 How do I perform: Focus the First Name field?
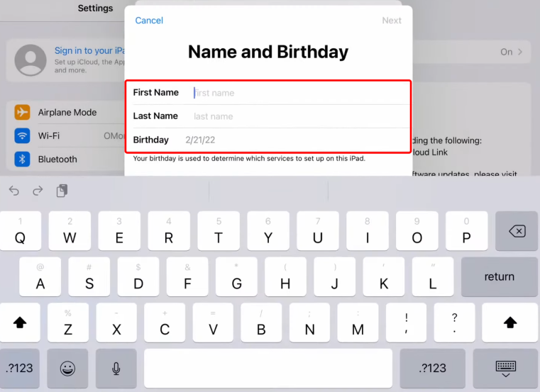(x=268, y=93)
